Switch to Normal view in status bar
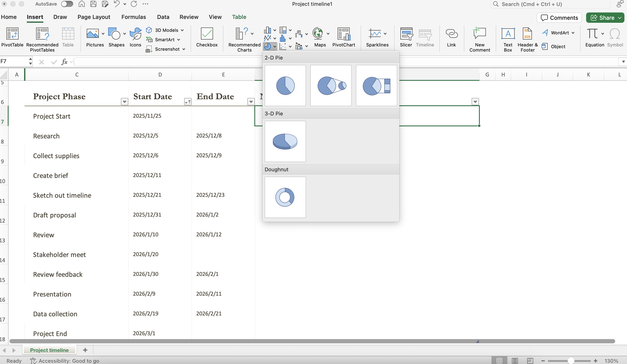The height and width of the screenshot is (364, 627). tap(499, 361)
